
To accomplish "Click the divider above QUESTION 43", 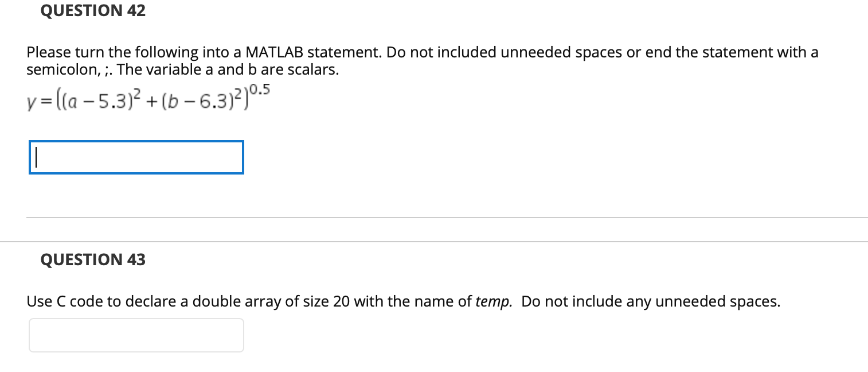I will 434,241.
